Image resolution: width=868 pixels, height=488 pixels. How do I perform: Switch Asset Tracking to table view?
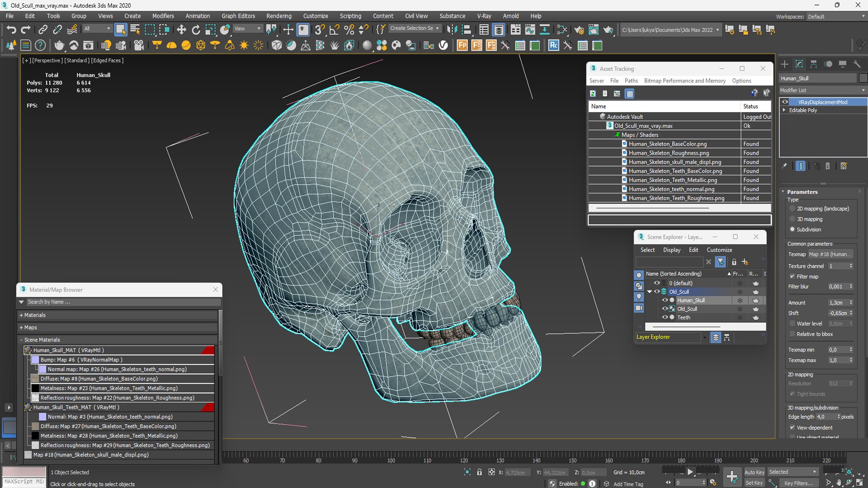[x=630, y=94]
